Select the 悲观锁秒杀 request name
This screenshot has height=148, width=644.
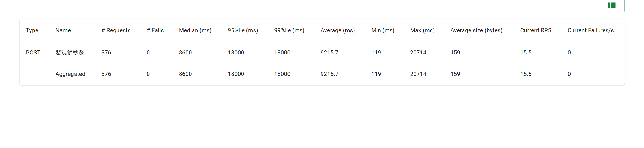70,52
